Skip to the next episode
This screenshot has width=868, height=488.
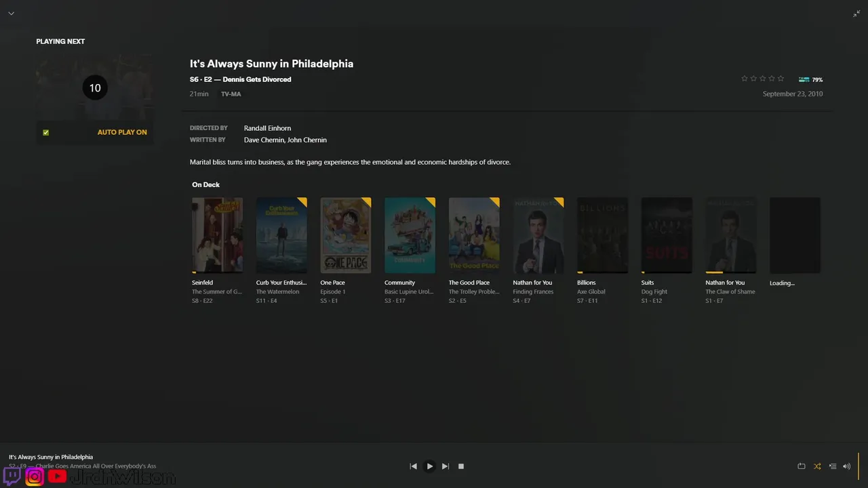[x=446, y=466]
